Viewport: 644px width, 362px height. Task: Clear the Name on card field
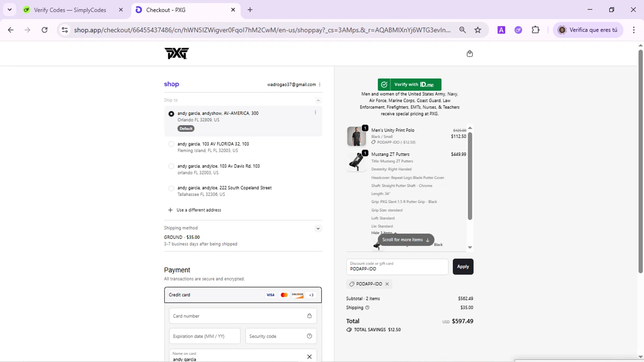[309, 356]
